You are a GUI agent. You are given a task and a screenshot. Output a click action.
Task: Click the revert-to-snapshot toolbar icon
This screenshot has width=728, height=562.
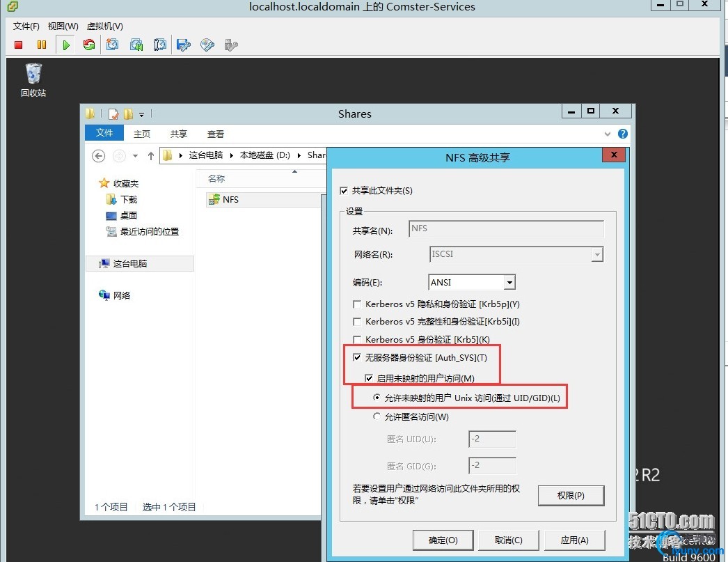(x=136, y=45)
